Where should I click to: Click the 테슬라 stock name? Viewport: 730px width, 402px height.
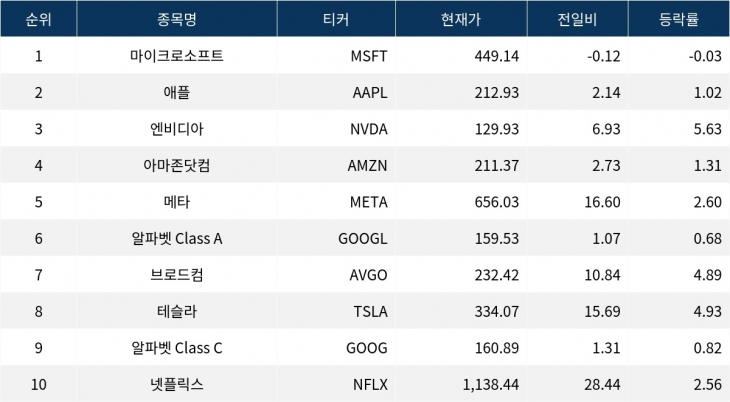coord(177,311)
